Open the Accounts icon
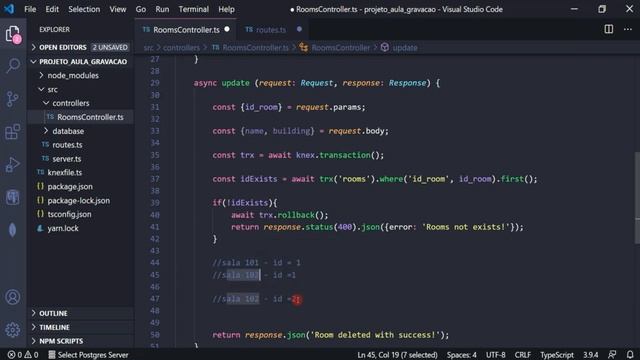 13,297
